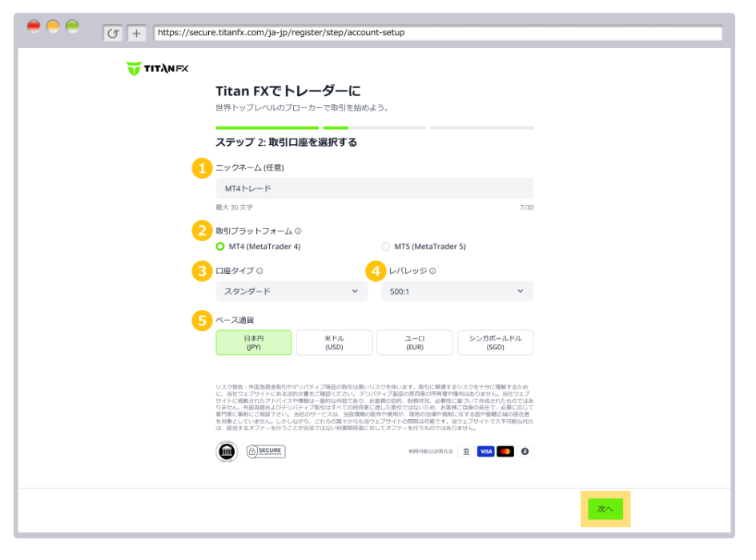Open the レバレッジ dropdown showing 500:1
The height and width of the screenshot is (560, 756).
coord(457,292)
